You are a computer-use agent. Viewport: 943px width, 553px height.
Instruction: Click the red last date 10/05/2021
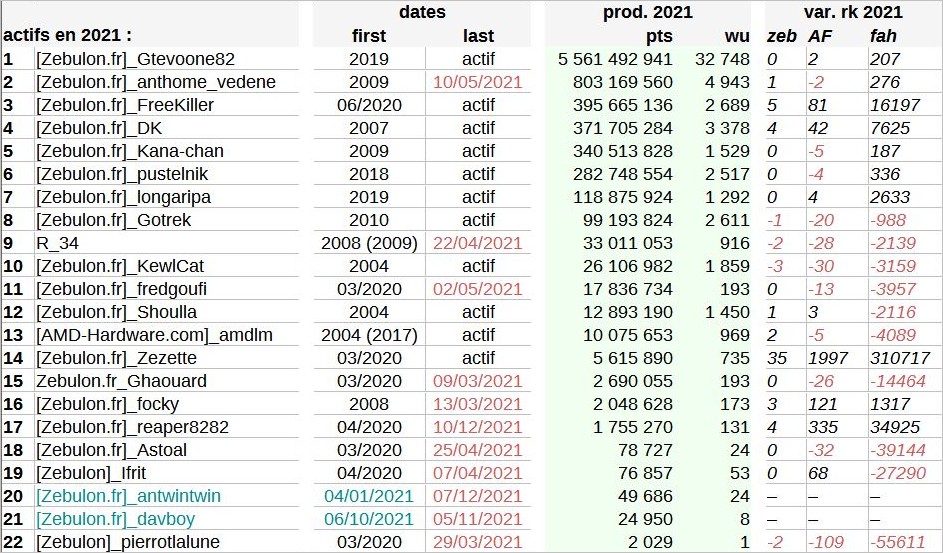point(478,82)
